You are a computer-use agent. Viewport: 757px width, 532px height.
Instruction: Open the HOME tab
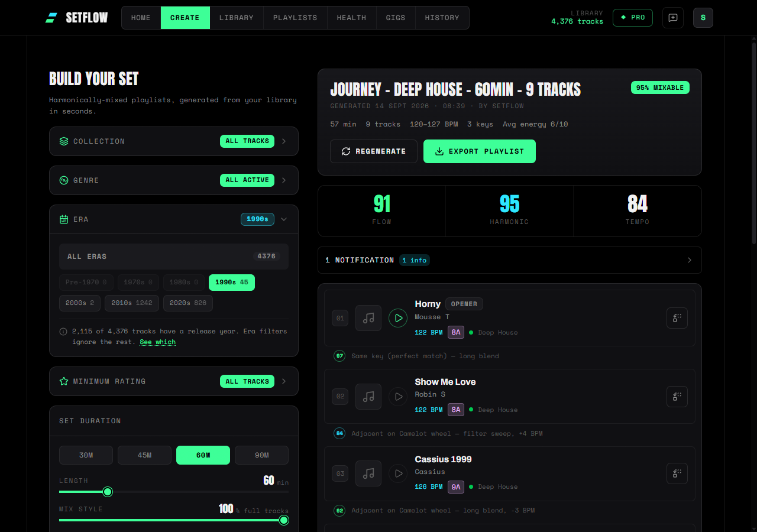tap(141, 18)
